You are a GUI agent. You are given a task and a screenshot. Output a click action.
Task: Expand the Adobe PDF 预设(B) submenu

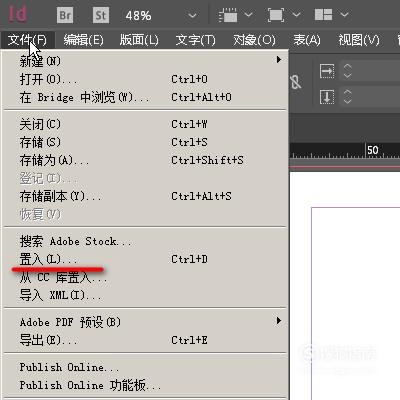[x=145, y=322]
